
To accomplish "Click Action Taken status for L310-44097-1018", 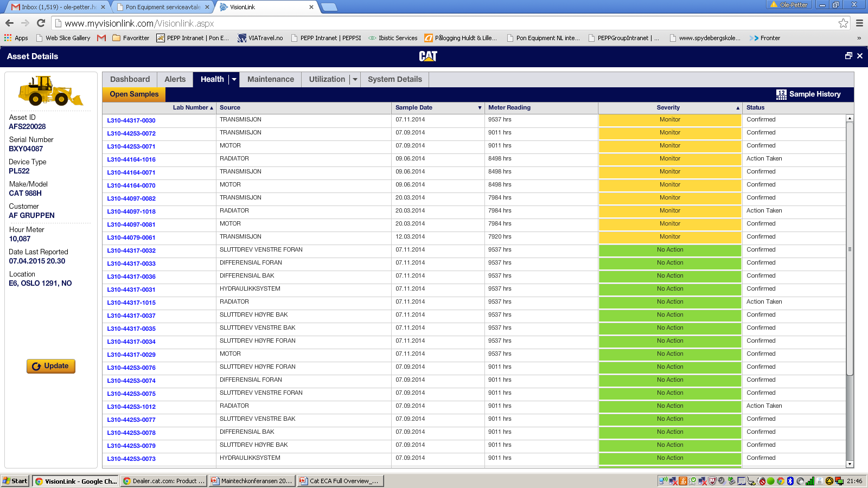I will coord(764,211).
